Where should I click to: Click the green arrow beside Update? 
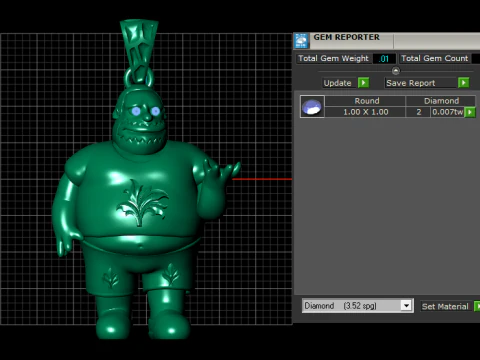pyautogui.click(x=363, y=83)
